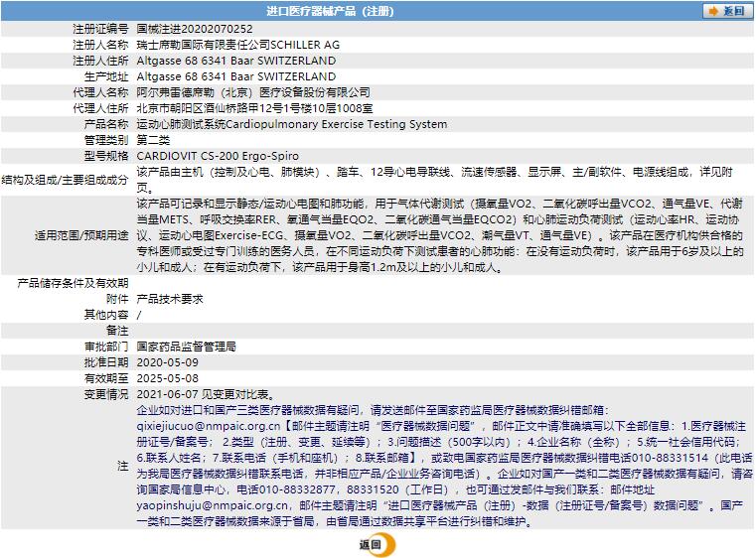The image size is (756, 558).
Task: Click the round 返回 button at page bottom
Action: click(x=378, y=545)
